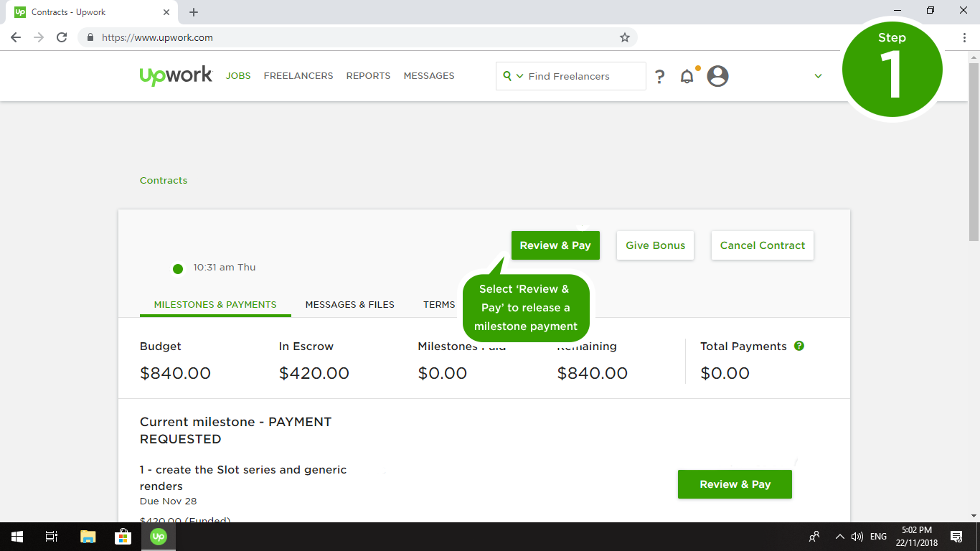This screenshot has height=551, width=980.
Task: Select the Milestones & Payments tab
Action: point(215,304)
